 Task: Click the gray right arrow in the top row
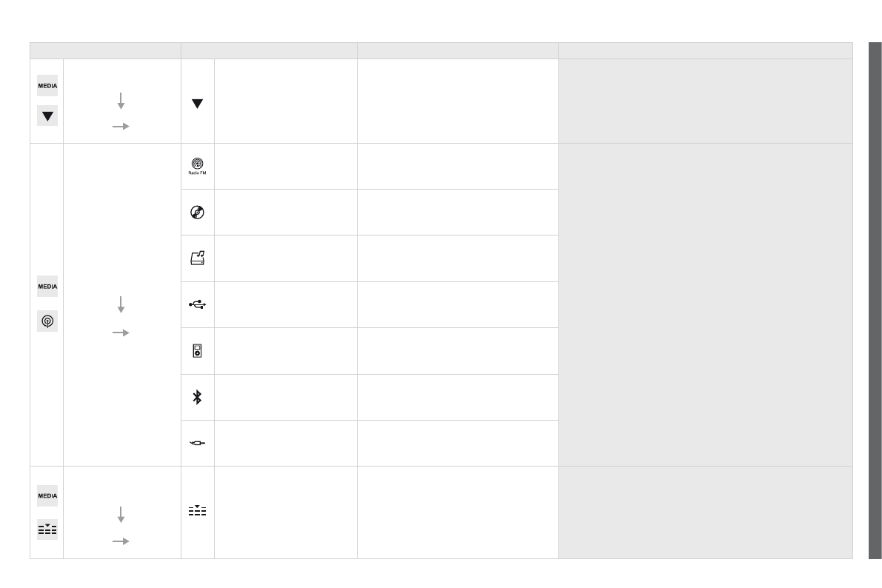pos(121,127)
